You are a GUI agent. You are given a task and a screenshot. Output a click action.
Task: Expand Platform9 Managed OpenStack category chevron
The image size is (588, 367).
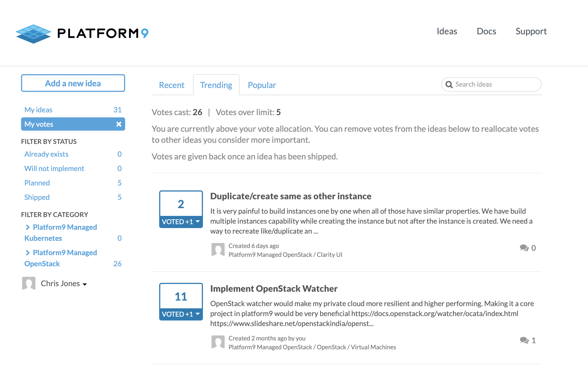pyautogui.click(x=28, y=253)
